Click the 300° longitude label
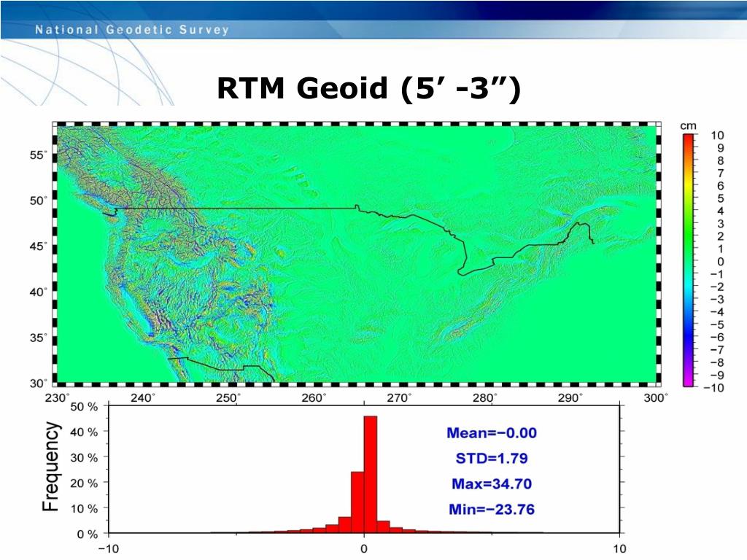 pos(656,397)
